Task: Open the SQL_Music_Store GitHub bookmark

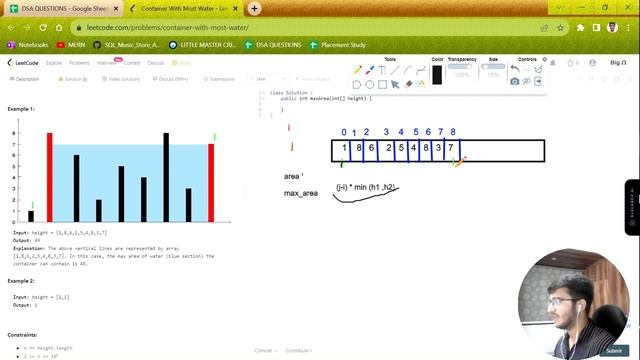Action: pos(127,45)
